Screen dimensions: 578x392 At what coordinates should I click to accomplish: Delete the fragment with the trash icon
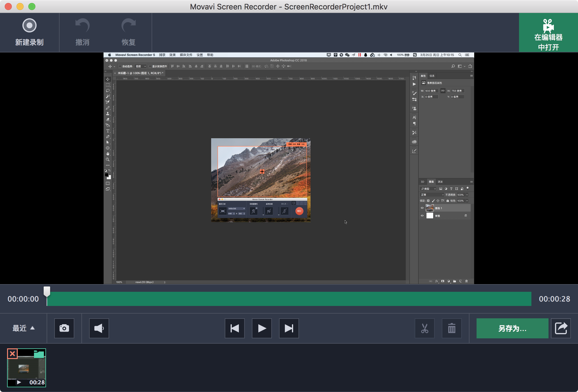click(451, 328)
